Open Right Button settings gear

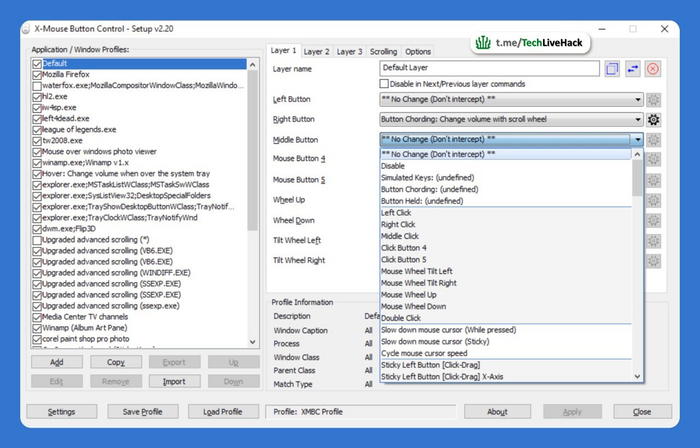(x=654, y=120)
